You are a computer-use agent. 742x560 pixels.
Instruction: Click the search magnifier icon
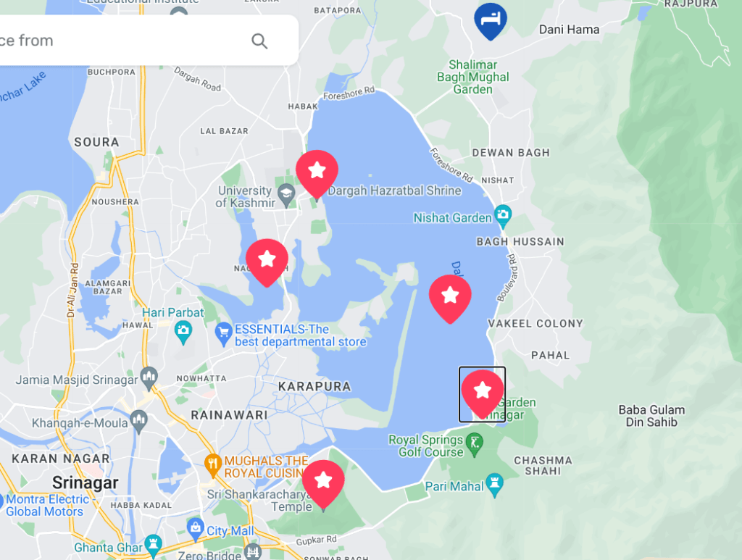259,41
